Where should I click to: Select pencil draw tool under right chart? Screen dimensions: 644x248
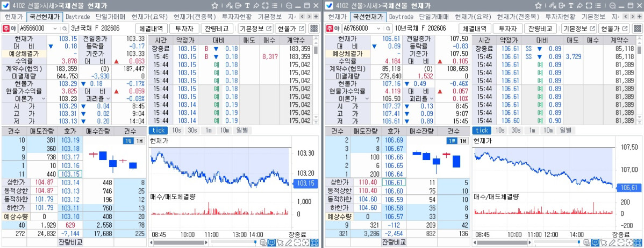point(612,243)
